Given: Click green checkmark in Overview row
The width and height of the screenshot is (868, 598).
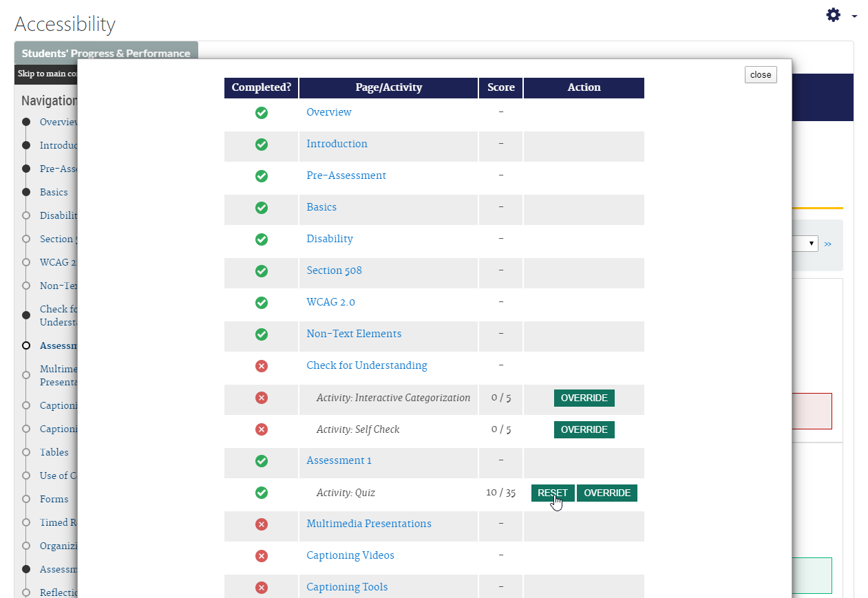Looking at the screenshot, I should (x=262, y=113).
